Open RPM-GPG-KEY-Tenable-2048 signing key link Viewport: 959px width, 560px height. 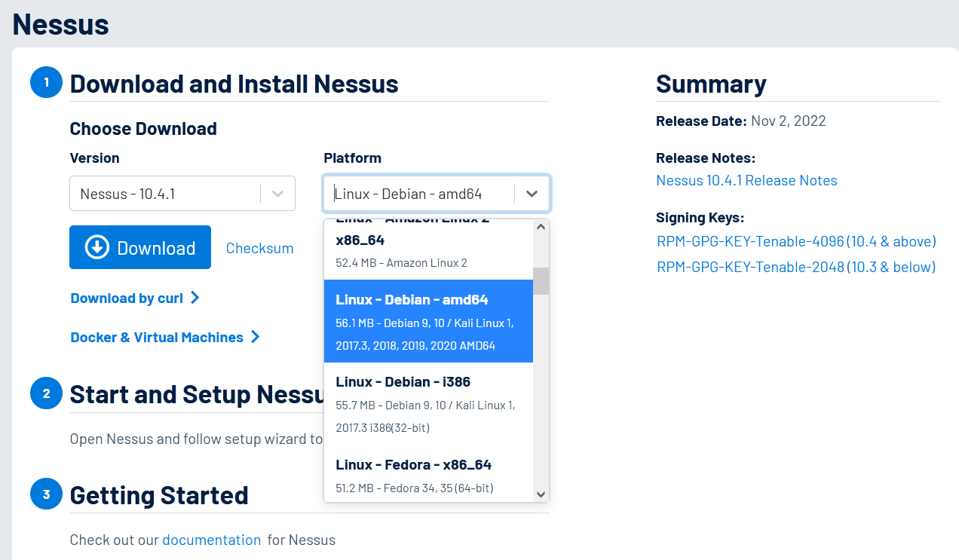tap(796, 267)
